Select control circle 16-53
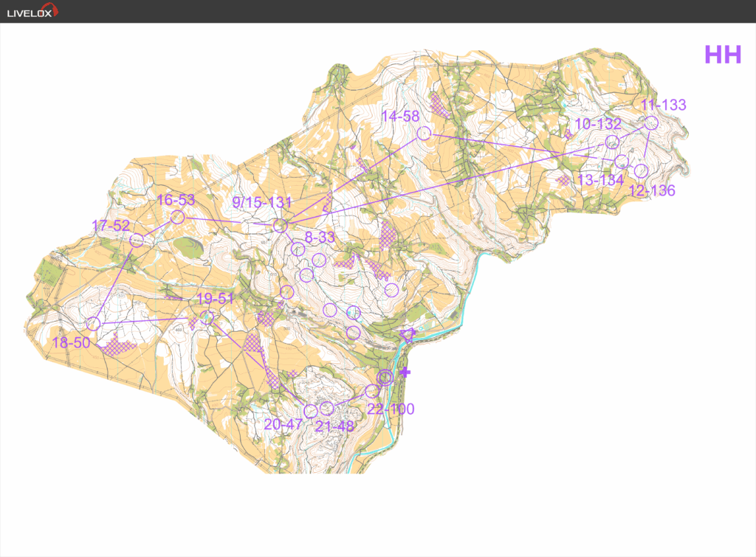756x557 pixels. [x=177, y=217]
